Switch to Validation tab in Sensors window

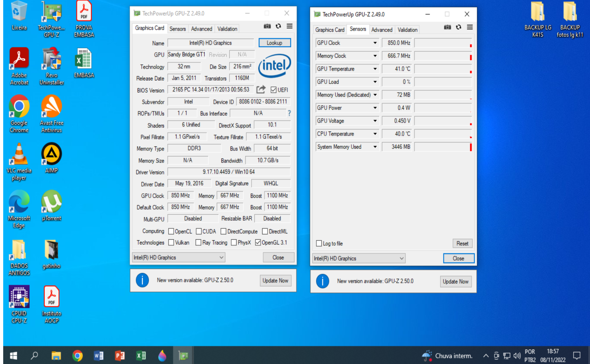pyautogui.click(x=407, y=30)
